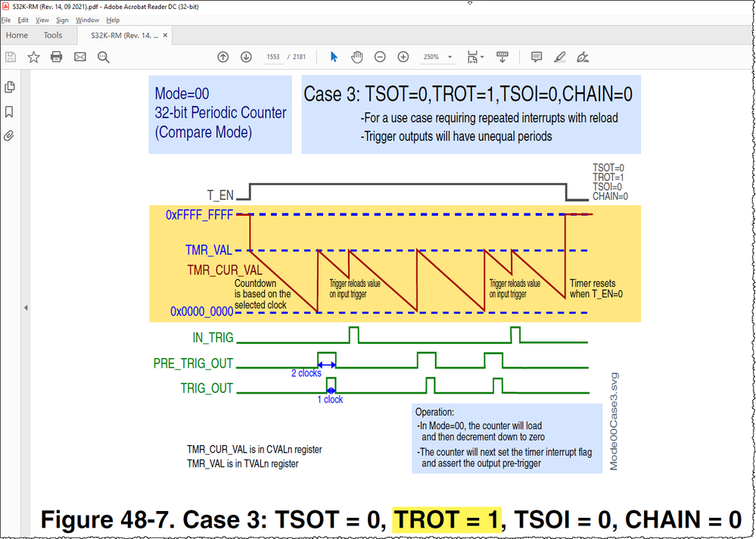Image resolution: width=756 pixels, height=539 pixels.
Task: Switch to the Tools tab
Action: 52,35
